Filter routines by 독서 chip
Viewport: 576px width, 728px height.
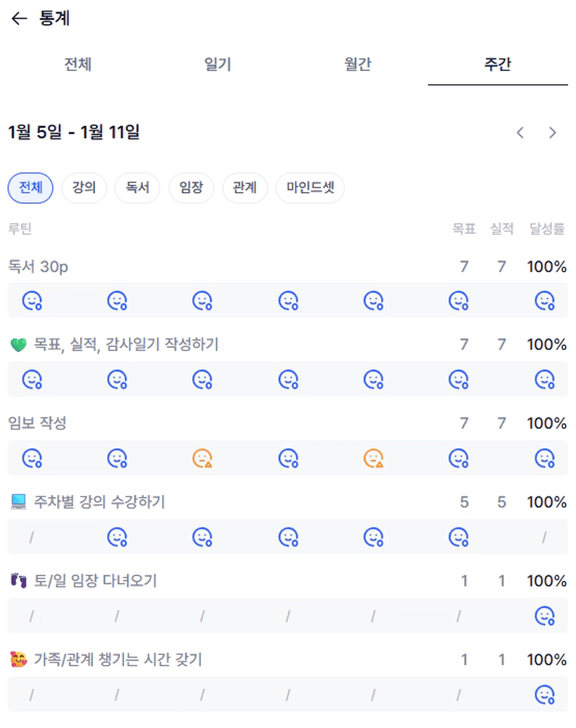point(137,188)
